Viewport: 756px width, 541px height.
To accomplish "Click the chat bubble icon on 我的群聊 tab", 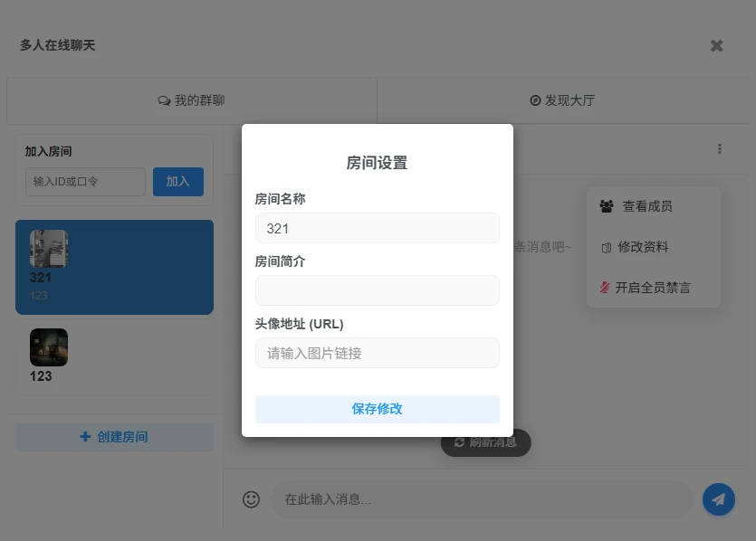I will click(x=164, y=100).
